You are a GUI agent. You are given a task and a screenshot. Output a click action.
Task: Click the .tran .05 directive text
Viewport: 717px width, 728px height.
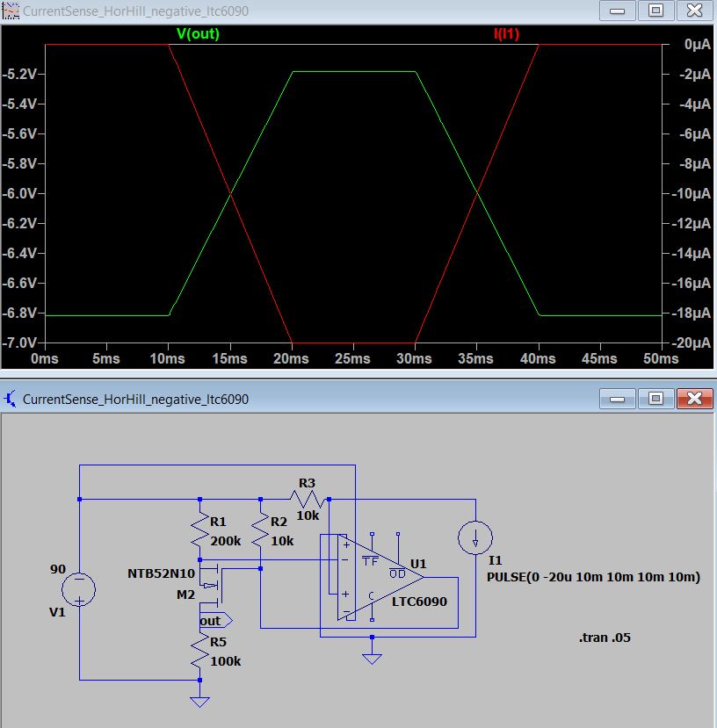(605, 638)
